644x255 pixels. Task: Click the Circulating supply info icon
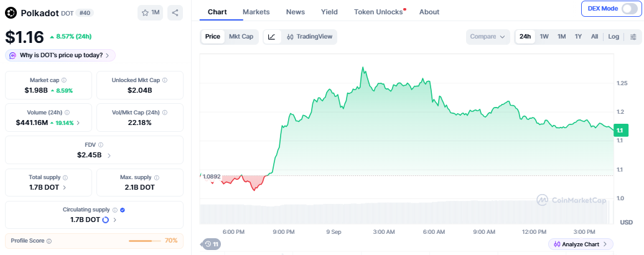click(115, 210)
